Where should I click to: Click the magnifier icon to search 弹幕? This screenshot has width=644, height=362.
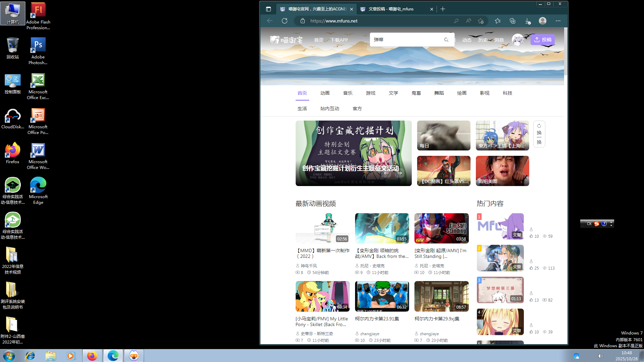pos(446,39)
